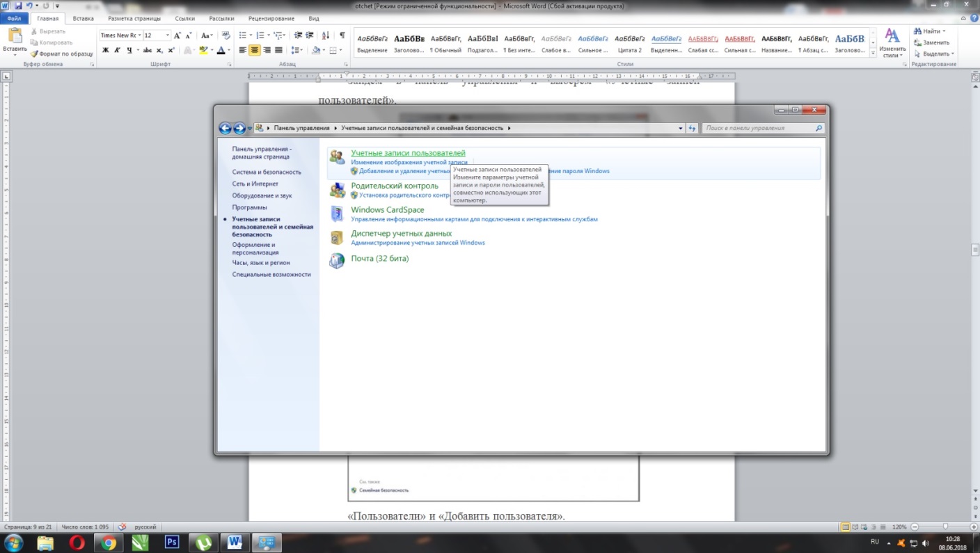The image size is (980, 553).
Task: Click the multilevel list icon
Action: (279, 35)
